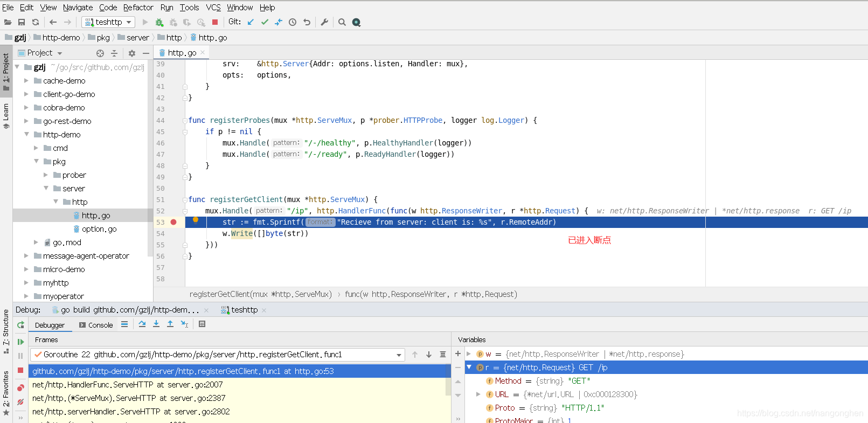Open the Project view dropdown arrow
This screenshot has width=868, height=423.
60,53
